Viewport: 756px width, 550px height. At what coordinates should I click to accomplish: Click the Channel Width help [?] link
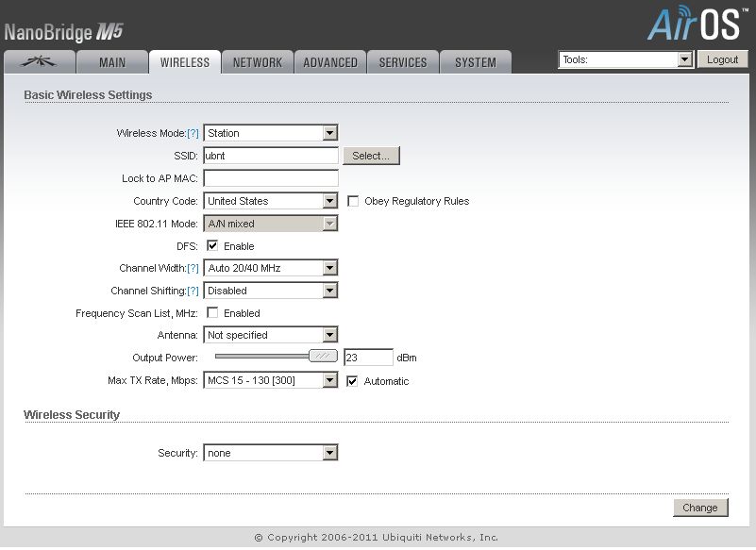(x=193, y=269)
